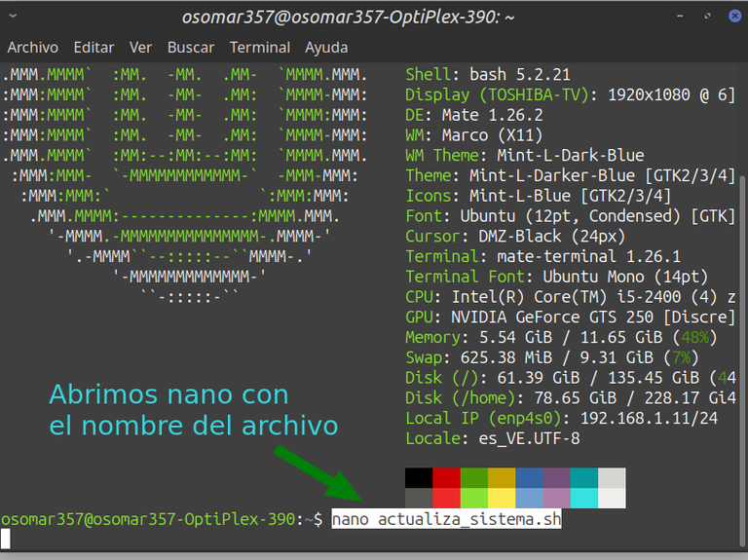This screenshot has width=748, height=560.
Task: Click the dark blue color block
Action: point(530,477)
